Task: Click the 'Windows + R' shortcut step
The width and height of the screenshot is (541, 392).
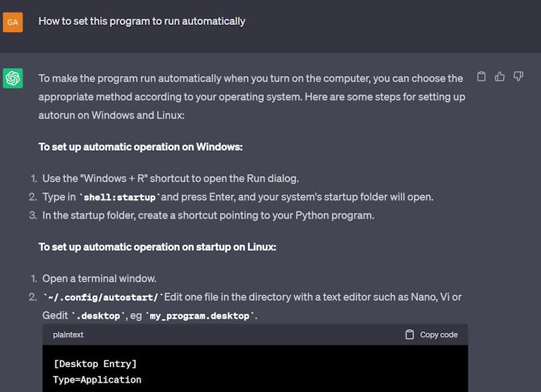Action: [x=170, y=178]
